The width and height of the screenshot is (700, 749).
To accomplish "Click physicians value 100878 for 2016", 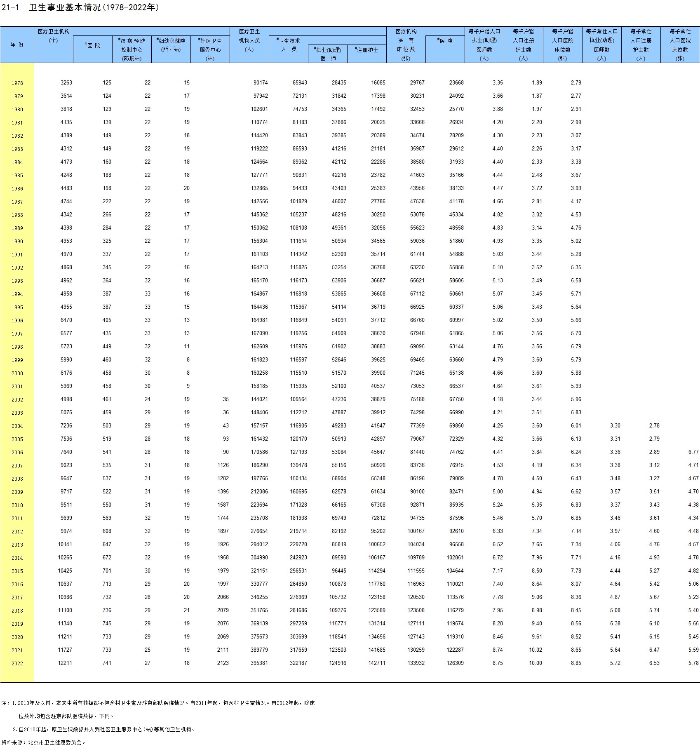I will (338, 584).
